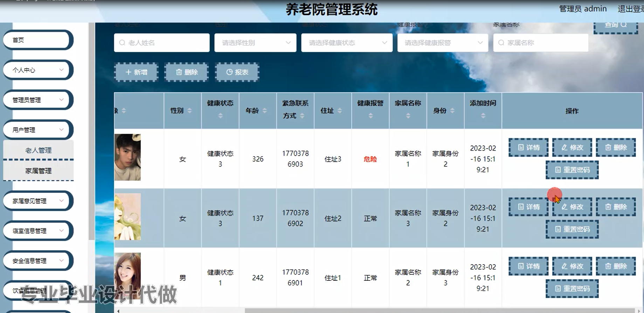
Task: Sort by the 年龄 column arrows
Action: [264, 111]
